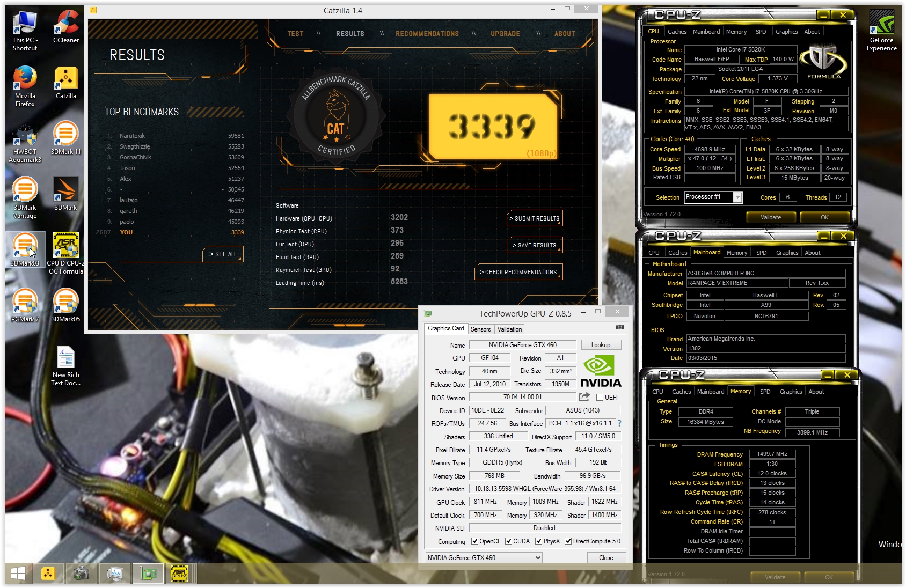Open GeForce Experience desktop icon
This screenshot has height=588, width=906.
click(x=881, y=31)
